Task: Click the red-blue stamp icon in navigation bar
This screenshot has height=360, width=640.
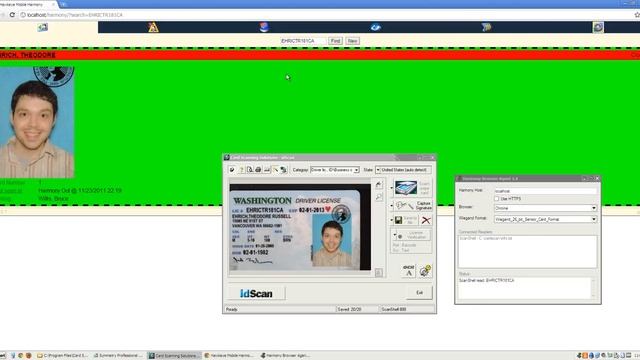Action: coord(264,27)
